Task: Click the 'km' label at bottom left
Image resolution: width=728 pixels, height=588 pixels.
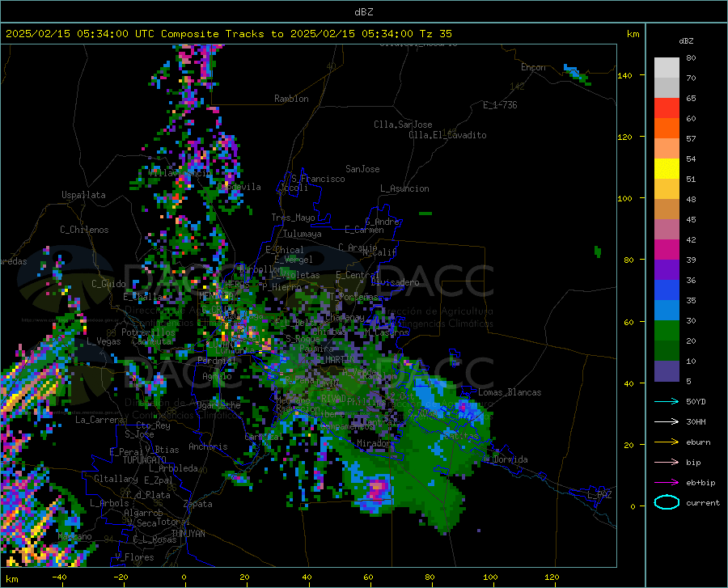Action: pyautogui.click(x=11, y=579)
